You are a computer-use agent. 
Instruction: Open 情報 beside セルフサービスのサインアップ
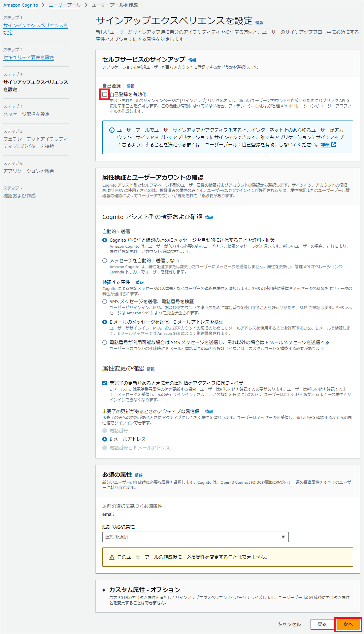(x=192, y=60)
